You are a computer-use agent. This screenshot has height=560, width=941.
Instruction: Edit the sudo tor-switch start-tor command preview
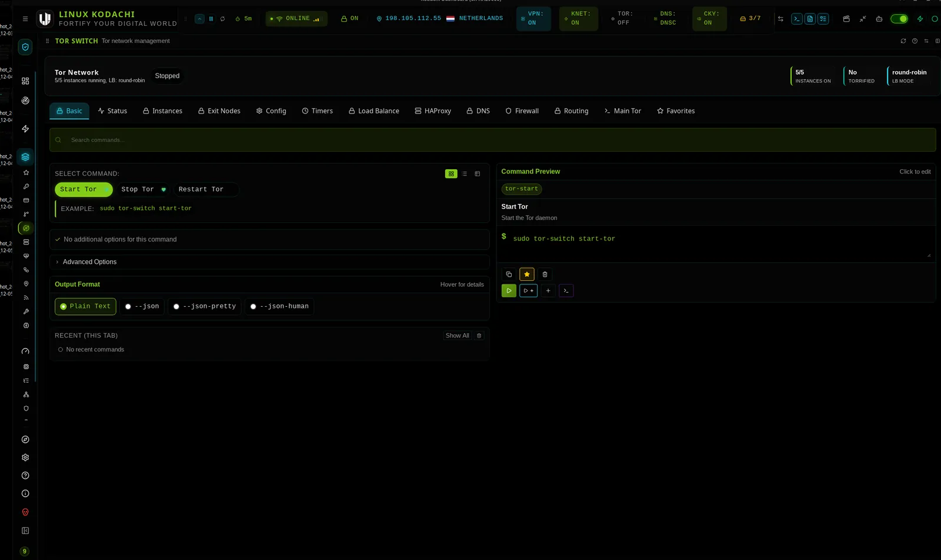point(715,243)
